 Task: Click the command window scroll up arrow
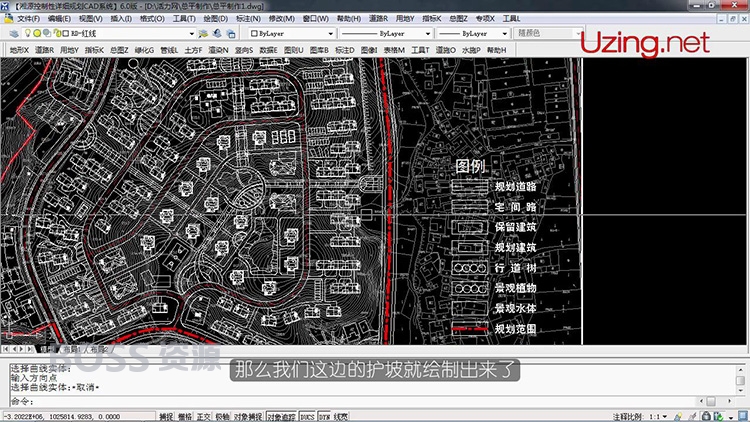click(x=740, y=369)
